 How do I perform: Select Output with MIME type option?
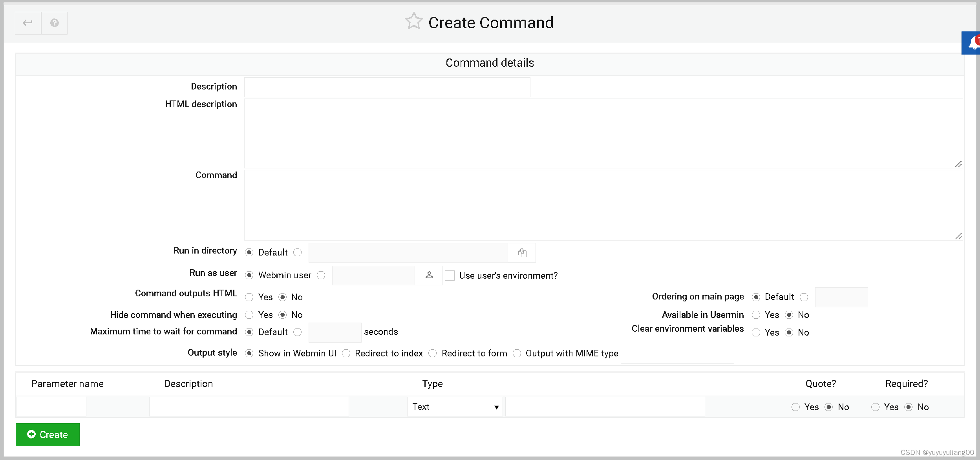coord(517,353)
